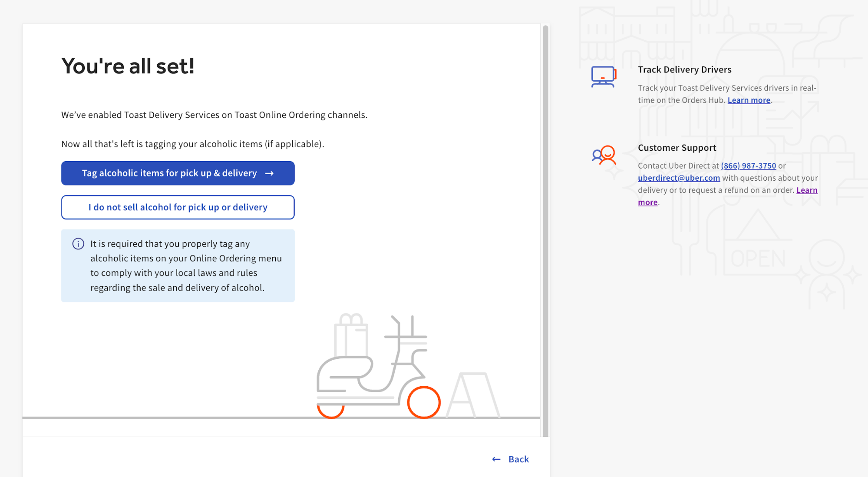Choose I do not sell alcohol option
Screen dimensions: 868x477
[178, 207]
